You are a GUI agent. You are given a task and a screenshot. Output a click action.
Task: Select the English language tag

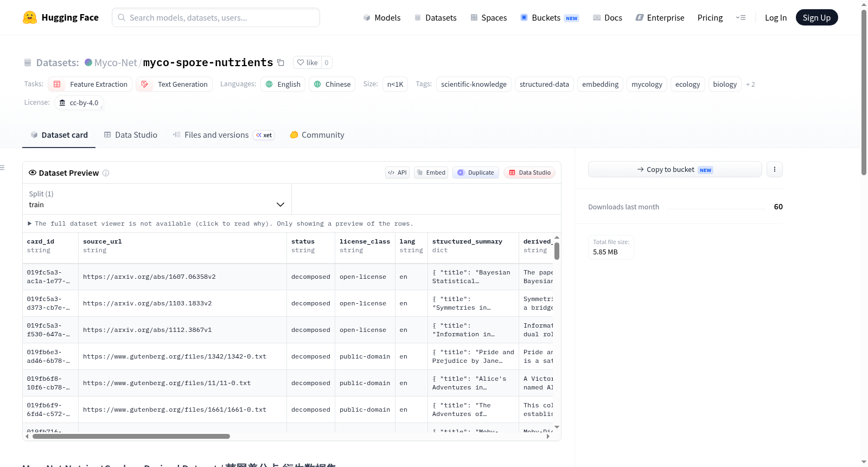click(283, 84)
